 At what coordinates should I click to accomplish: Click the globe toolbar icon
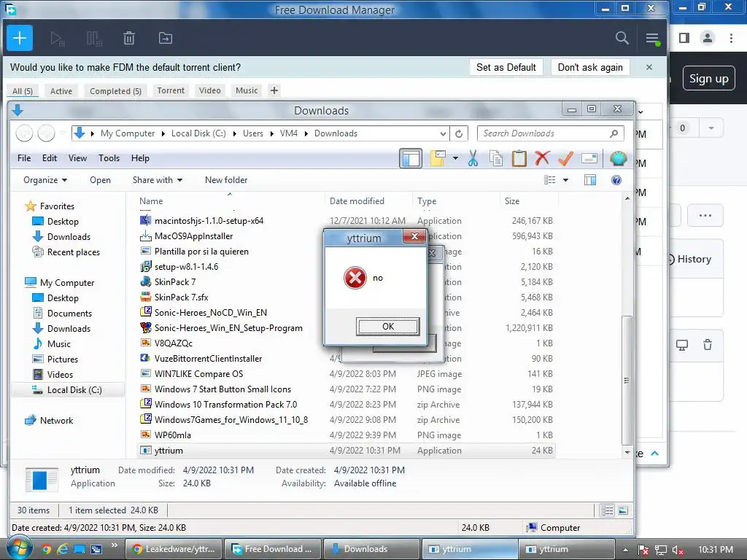[618, 158]
